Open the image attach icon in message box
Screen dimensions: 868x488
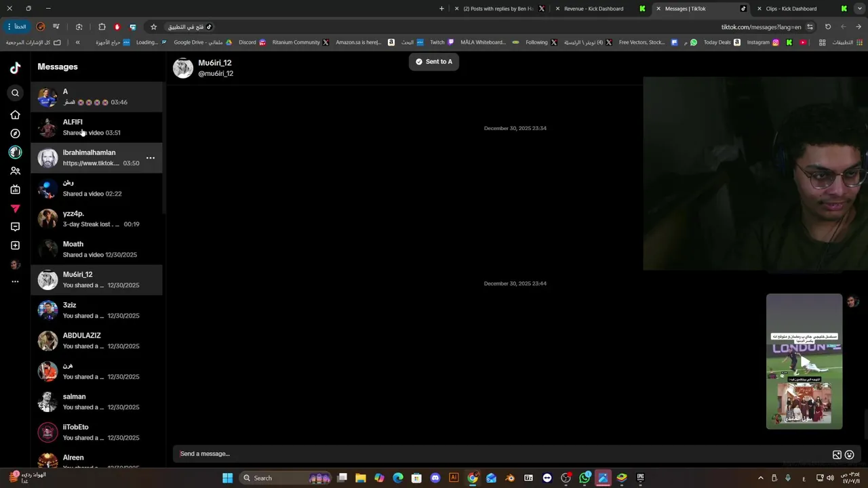(837, 455)
